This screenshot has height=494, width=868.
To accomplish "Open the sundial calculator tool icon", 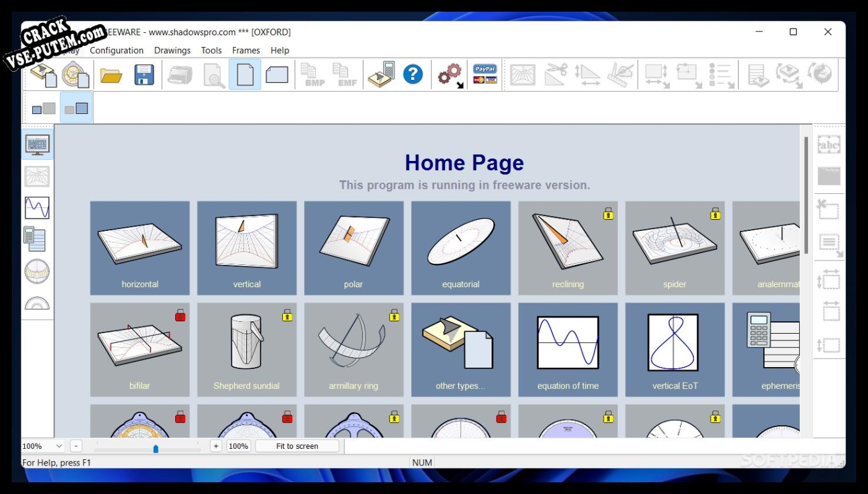I will [381, 75].
